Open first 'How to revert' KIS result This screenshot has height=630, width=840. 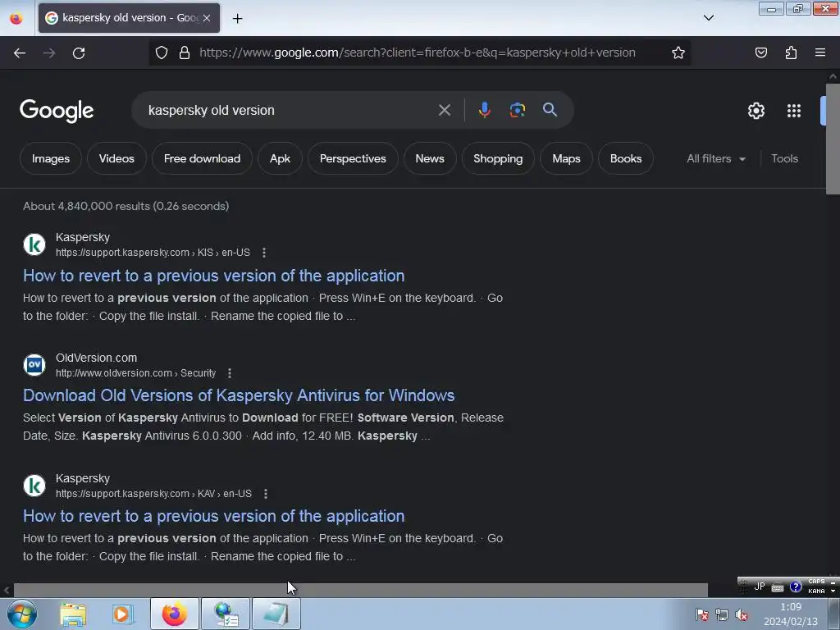click(214, 276)
